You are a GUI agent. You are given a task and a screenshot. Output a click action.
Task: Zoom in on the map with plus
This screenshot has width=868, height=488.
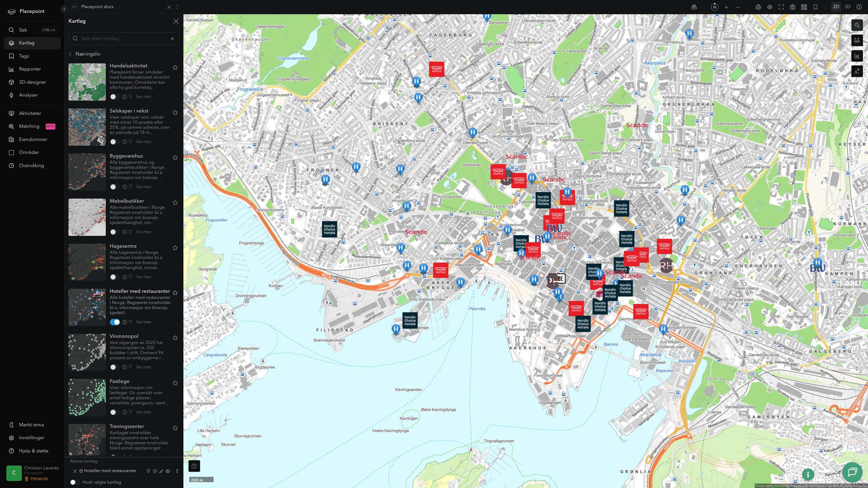point(726,7)
